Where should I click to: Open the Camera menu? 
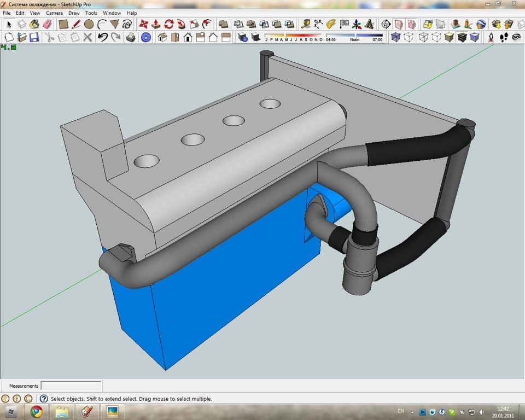point(54,13)
